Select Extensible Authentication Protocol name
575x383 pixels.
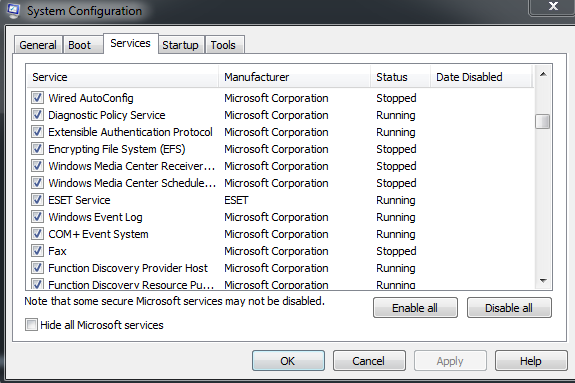pyautogui.click(x=130, y=132)
